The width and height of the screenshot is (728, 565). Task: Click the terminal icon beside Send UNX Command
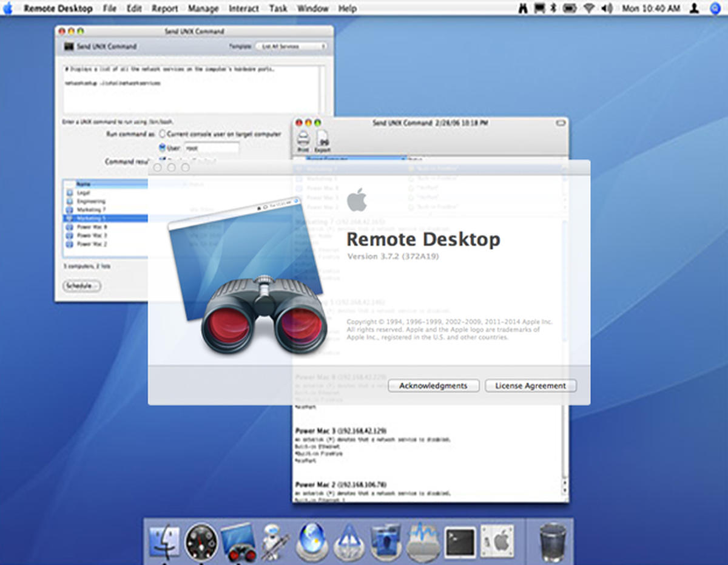[x=69, y=46]
